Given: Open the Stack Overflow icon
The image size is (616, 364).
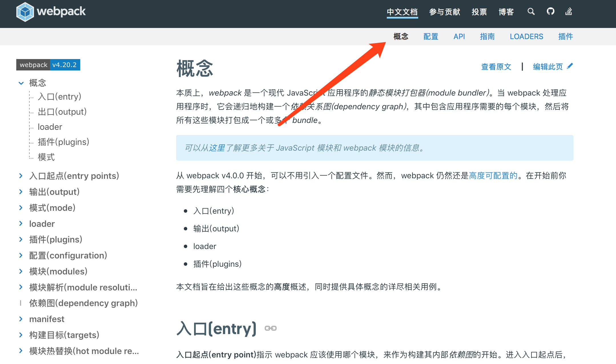Looking at the screenshot, I should click(569, 11).
